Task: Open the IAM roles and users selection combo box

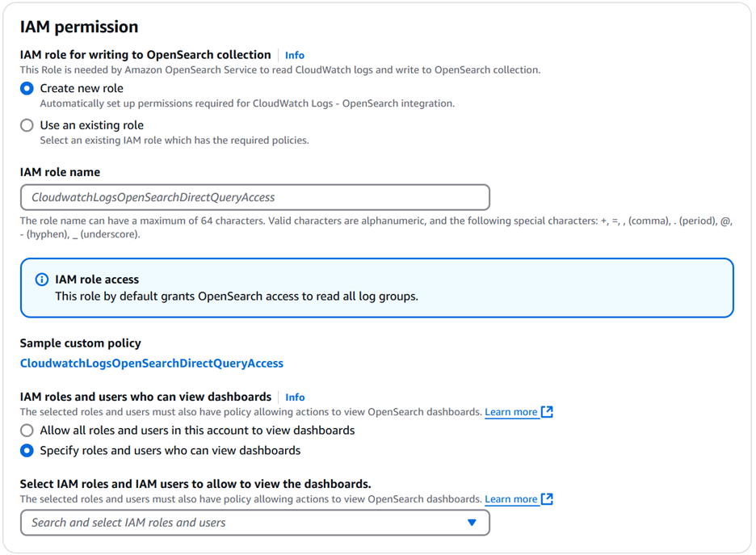Action: tap(254, 523)
